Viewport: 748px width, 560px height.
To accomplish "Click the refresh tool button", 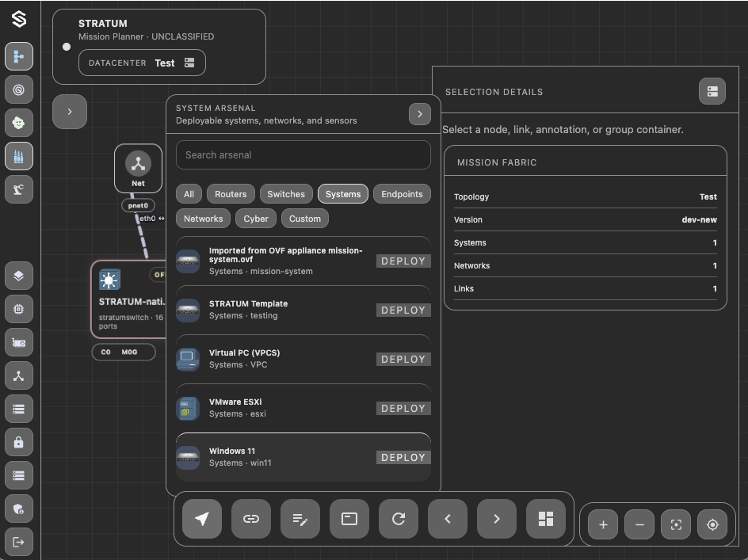I will coord(399,519).
